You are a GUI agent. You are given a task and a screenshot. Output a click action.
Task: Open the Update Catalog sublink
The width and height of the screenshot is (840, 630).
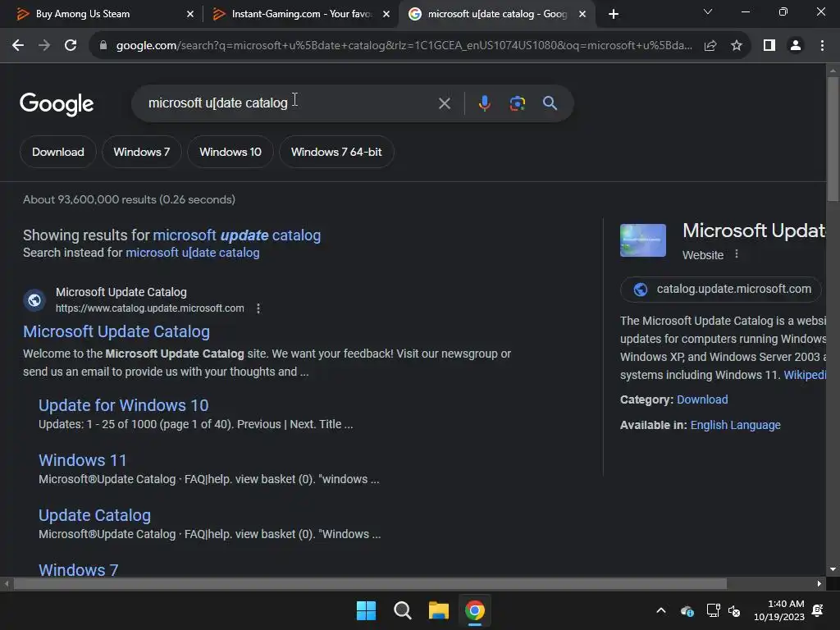coord(94,515)
